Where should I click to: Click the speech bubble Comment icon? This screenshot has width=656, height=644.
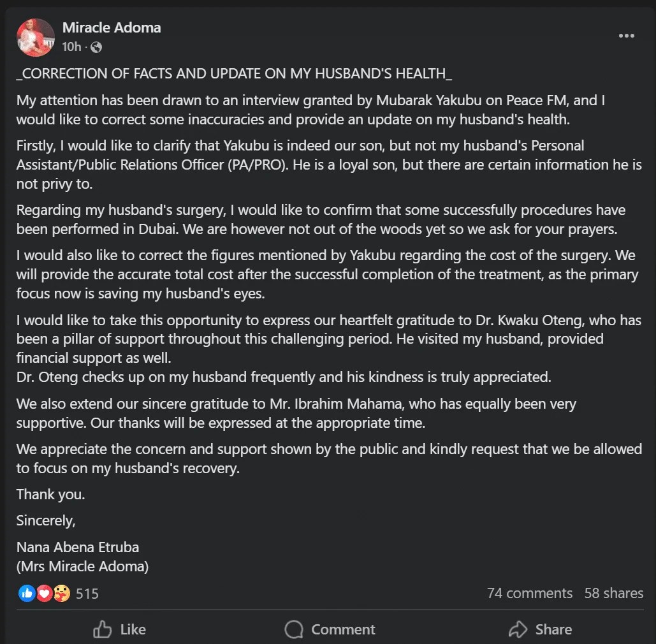(x=294, y=629)
